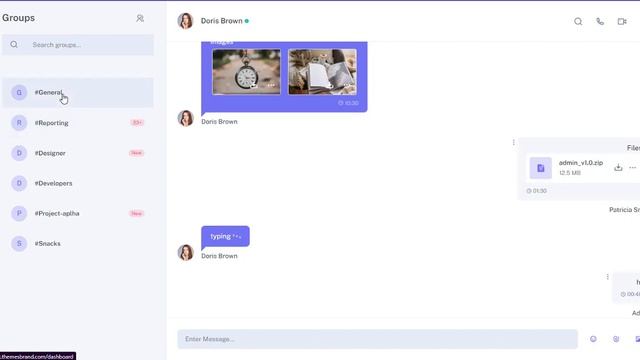Click the admin_v1.0.zip file name
Viewport: 640px width, 360px height.
pyautogui.click(x=581, y=162)
